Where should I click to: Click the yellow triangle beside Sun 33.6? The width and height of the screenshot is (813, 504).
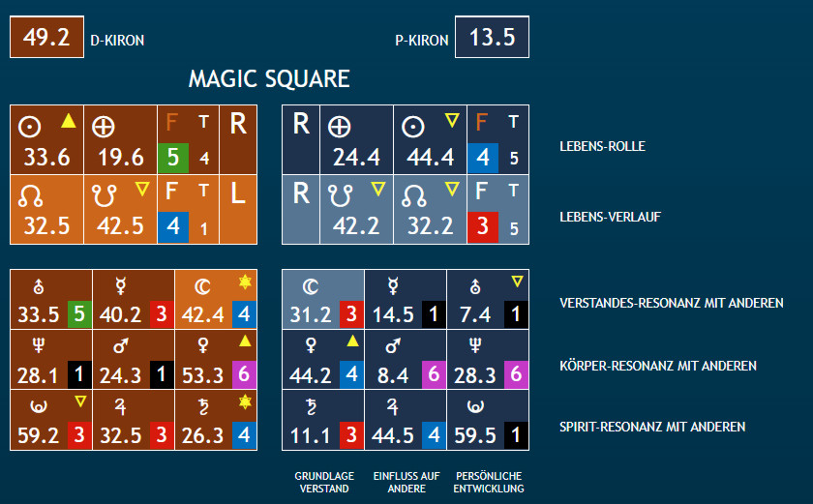68,121
